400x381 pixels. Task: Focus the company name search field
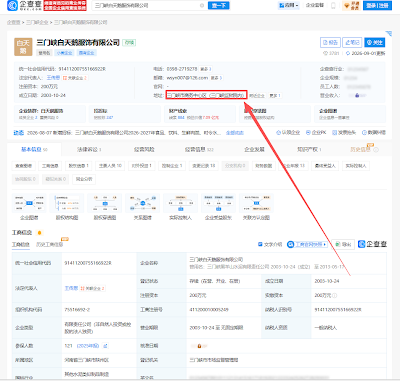point(147,5)
